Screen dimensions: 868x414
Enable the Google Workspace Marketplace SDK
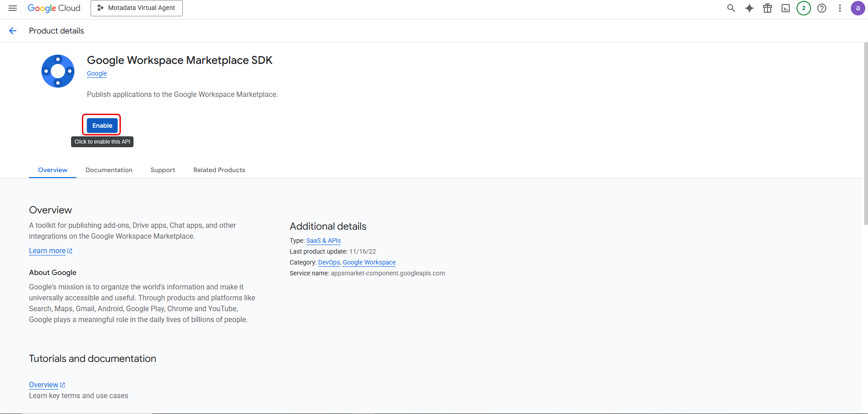pos(101,125)
